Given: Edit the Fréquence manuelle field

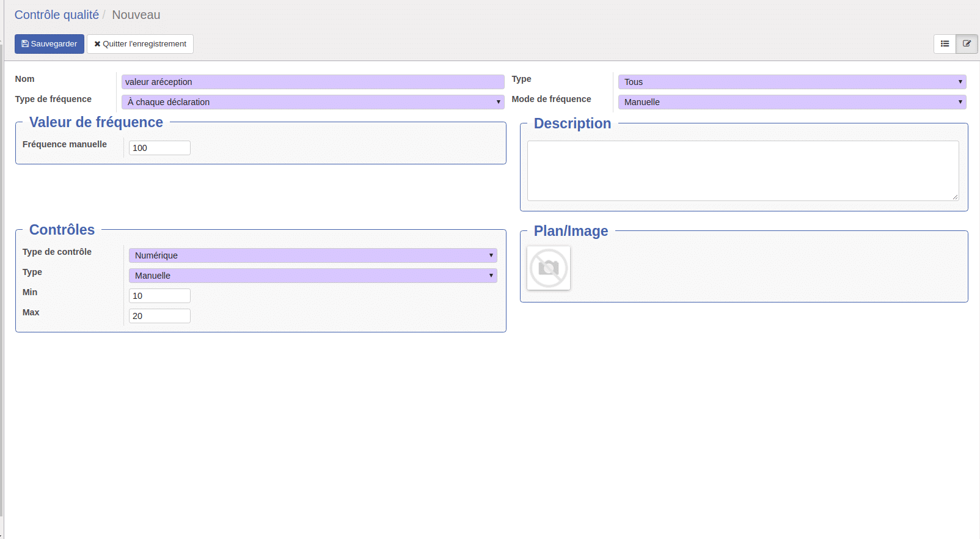Looking at the screenshot, I should coord(159,148).
